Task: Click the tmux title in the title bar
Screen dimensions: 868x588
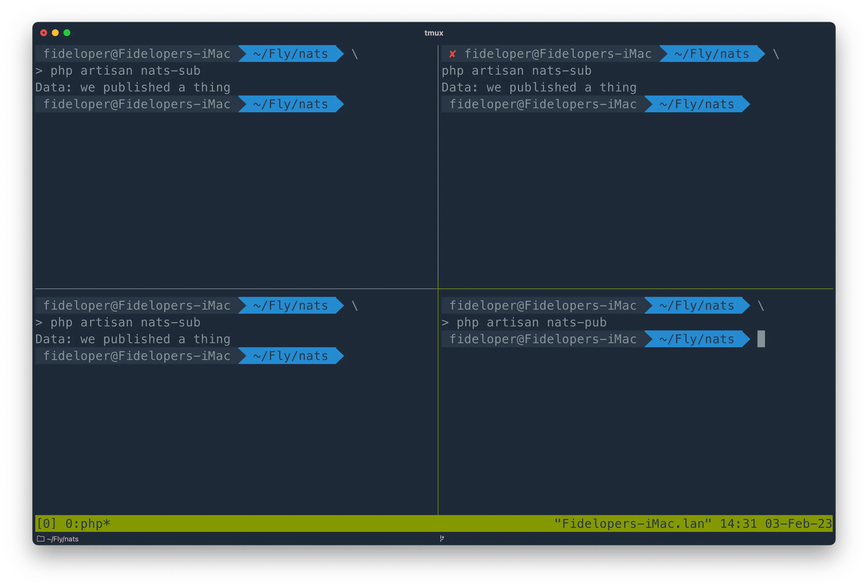Action: 434,33
